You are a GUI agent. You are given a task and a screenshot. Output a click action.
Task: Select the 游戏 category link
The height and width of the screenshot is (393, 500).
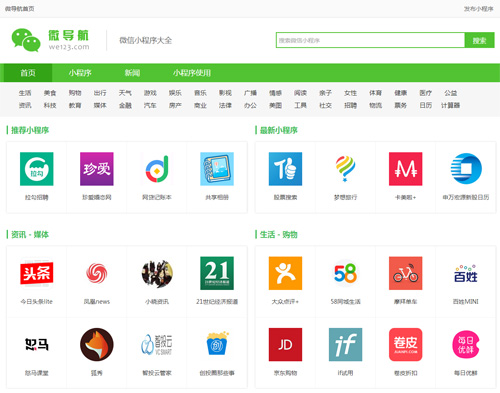[x=150, y=93]
